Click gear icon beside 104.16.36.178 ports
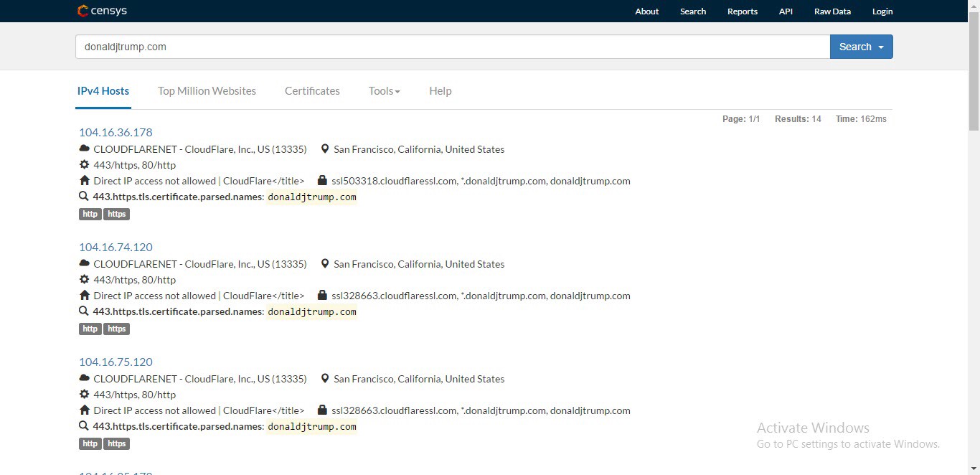Viewport: 980px width, 475px height. (x=85, y=165)
